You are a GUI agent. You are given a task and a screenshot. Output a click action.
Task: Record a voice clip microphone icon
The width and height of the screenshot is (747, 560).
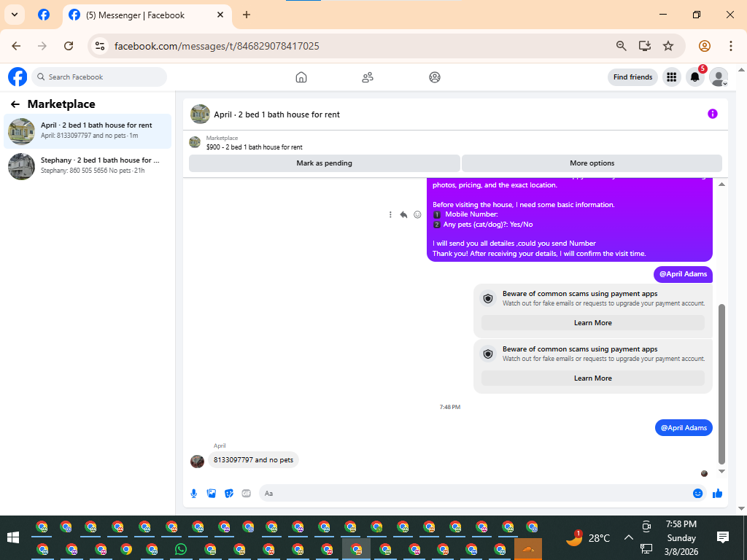click(194, 494)
